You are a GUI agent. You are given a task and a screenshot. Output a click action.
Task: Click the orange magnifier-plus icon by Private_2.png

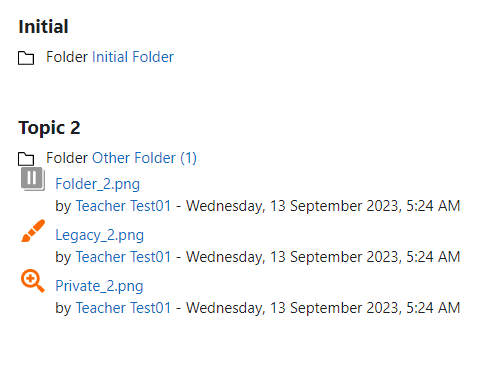[33, 281]
